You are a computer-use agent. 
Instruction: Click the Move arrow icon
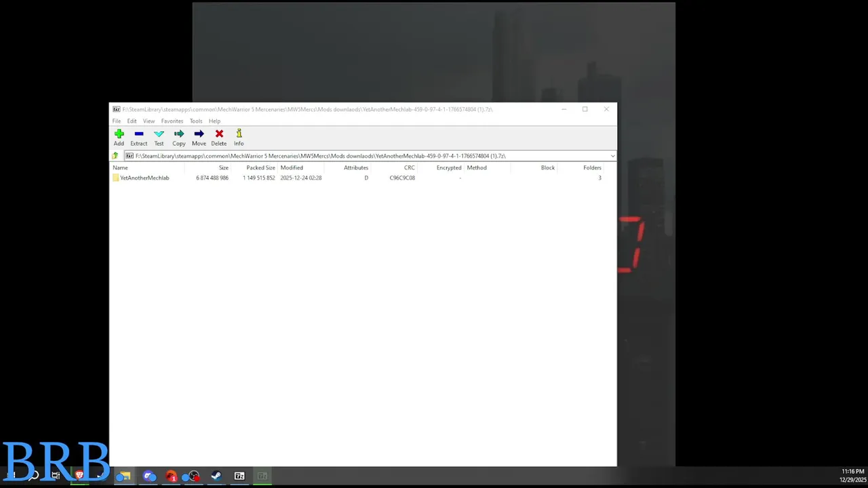coord(199,134)
